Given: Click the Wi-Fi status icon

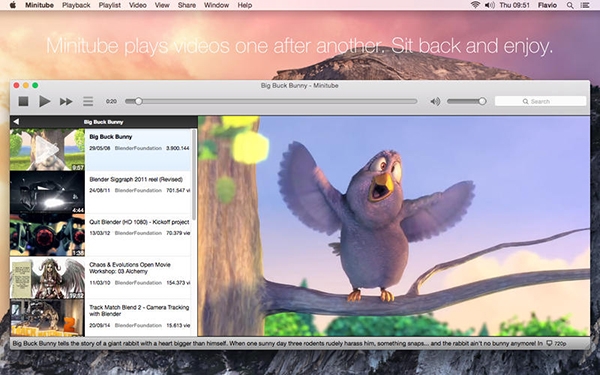Looking at the screenshot, I should point(475,5).
